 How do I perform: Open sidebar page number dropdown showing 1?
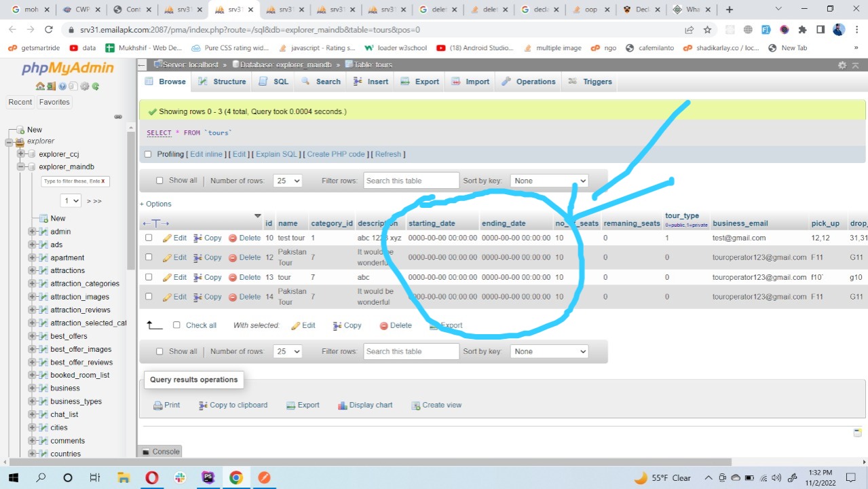tap(71, 201)
